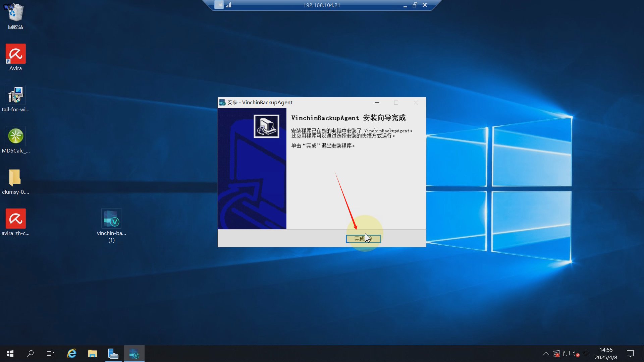
Task: Click the taskbar clock and date
Action: (606, 354)
